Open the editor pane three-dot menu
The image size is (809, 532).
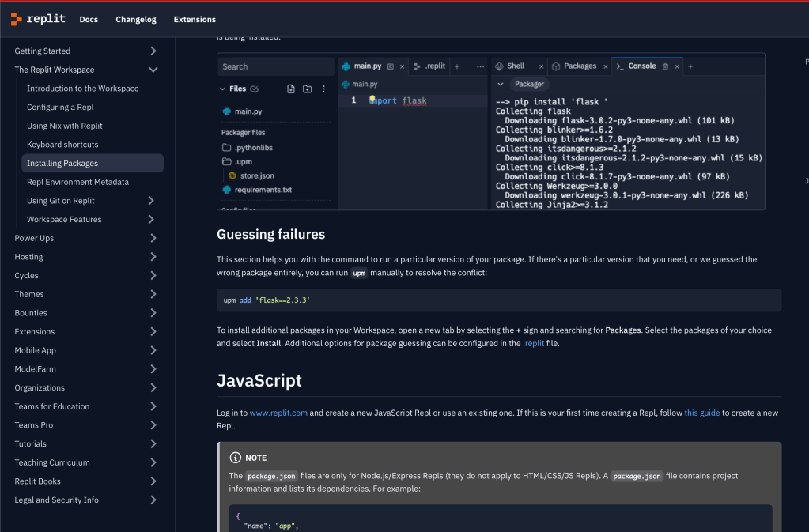click(x=480, y=66)
